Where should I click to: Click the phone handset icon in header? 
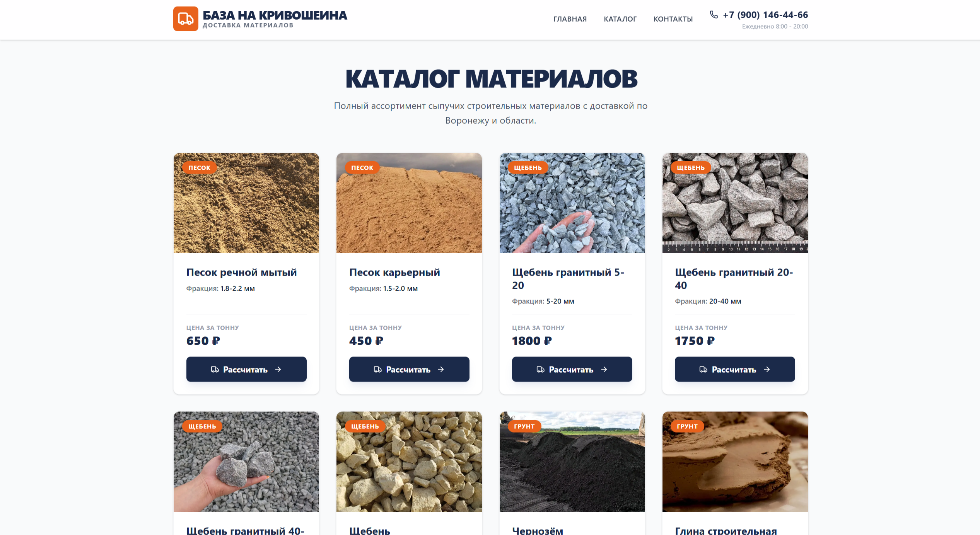(x=714, y=15)
